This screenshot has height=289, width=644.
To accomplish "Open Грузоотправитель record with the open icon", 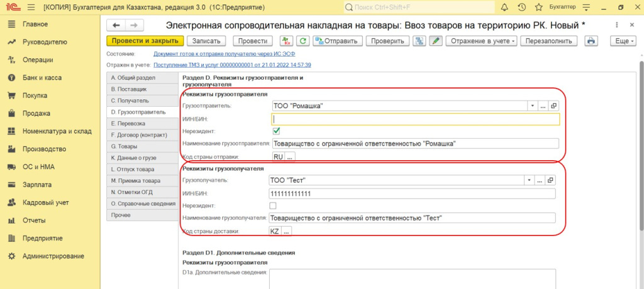I will coord(553,106).
